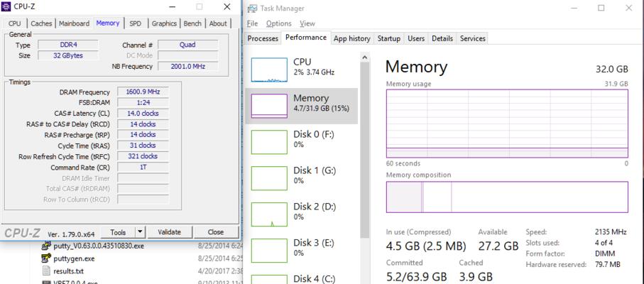Image resolution: width=644 pixels, height=284 pixels.
Task: Select the Memory tab in CPU-Z
Action: click(x=108, y=23)
